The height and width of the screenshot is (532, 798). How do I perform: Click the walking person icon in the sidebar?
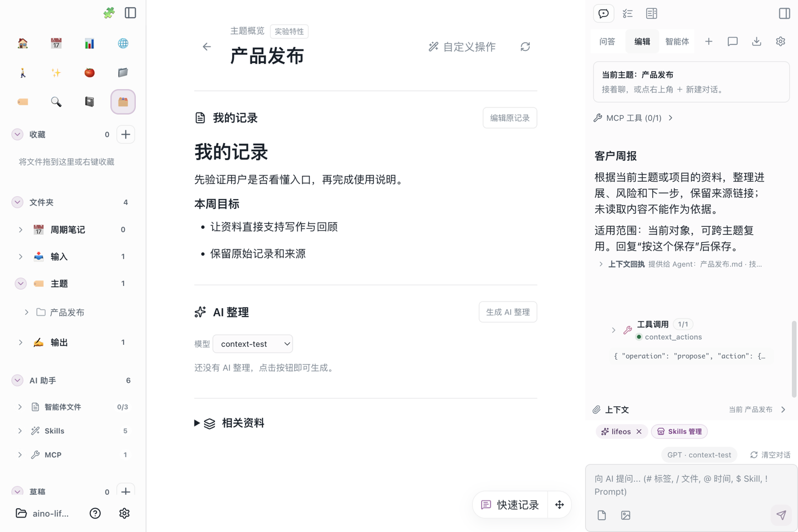23,73
